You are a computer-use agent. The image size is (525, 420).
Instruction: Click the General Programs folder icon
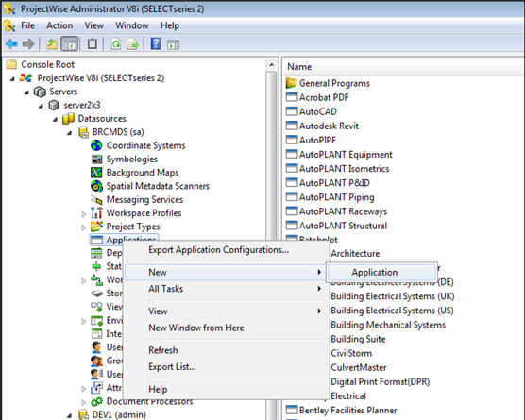pos(292,83)
